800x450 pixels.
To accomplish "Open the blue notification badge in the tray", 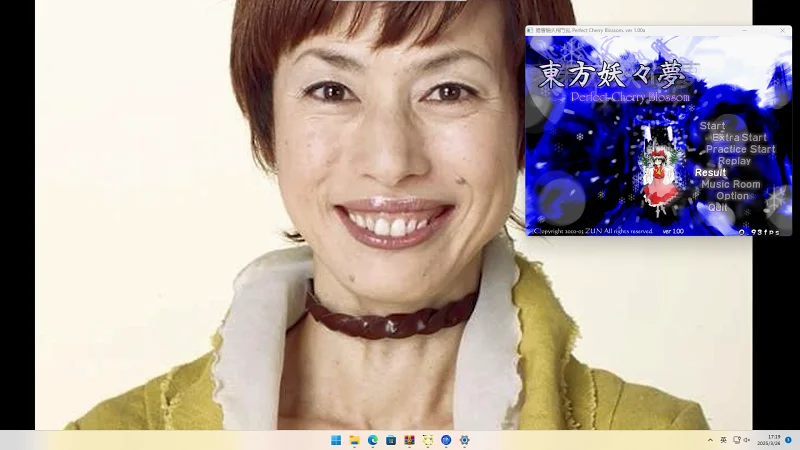I will (x=788, y=440).
